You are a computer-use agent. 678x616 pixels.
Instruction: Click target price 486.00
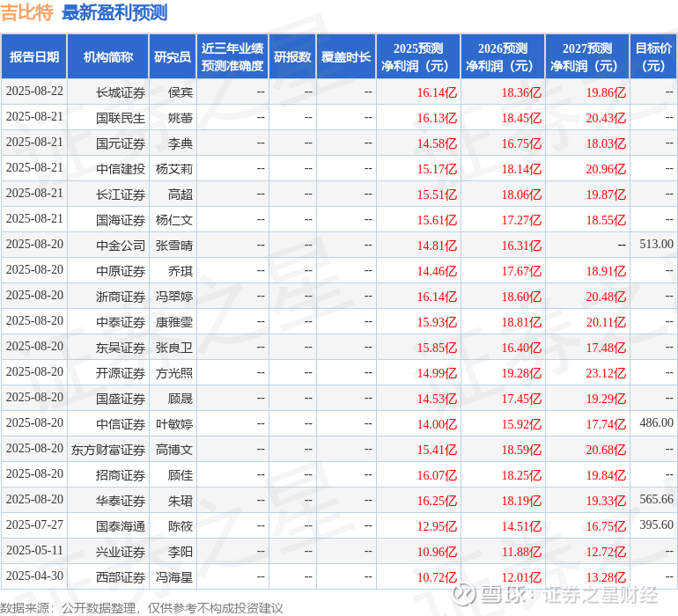[x=656, y=422]
